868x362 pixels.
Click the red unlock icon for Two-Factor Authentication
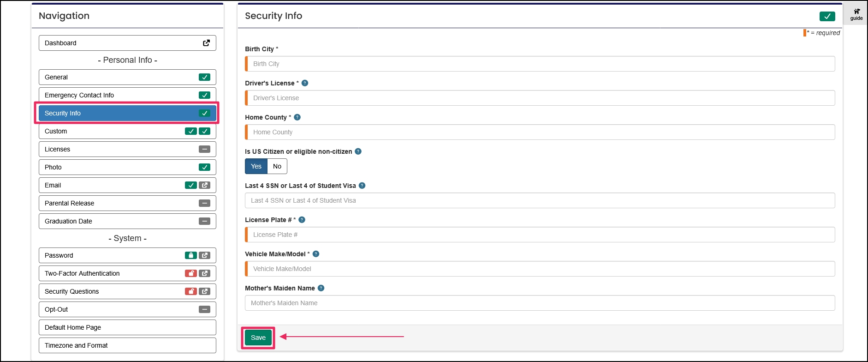click(190, 273)
